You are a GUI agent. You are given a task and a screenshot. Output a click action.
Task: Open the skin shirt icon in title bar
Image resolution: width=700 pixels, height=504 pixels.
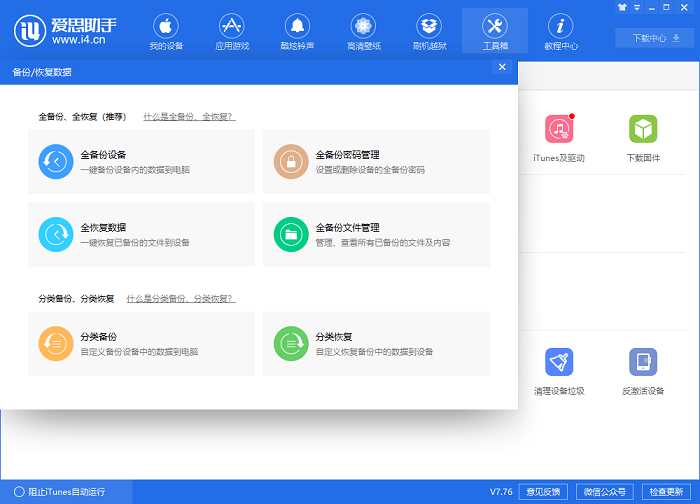pos(622,7)
